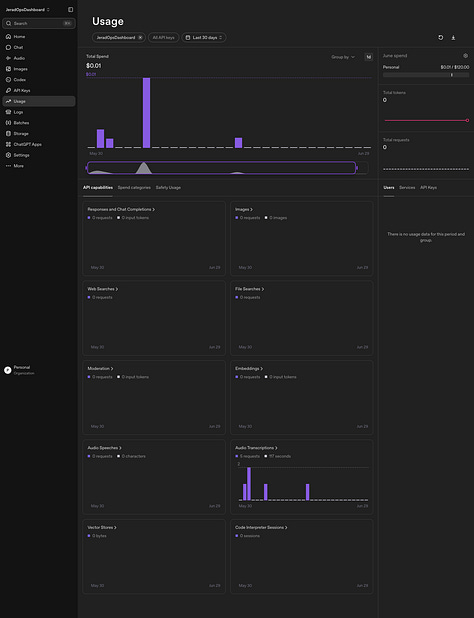Focus the Search input field
474x618 pixels.
(x=39, y=23)
